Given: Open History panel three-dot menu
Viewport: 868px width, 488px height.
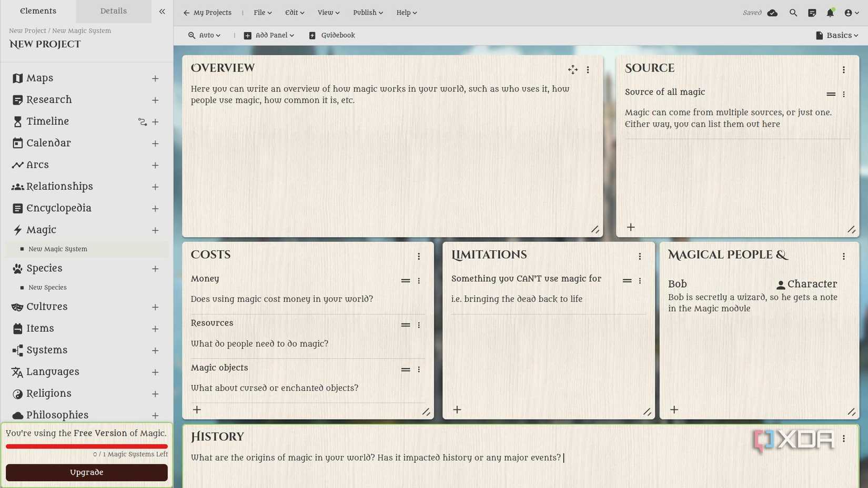Looking at the screenshot, I should point(843,439).
